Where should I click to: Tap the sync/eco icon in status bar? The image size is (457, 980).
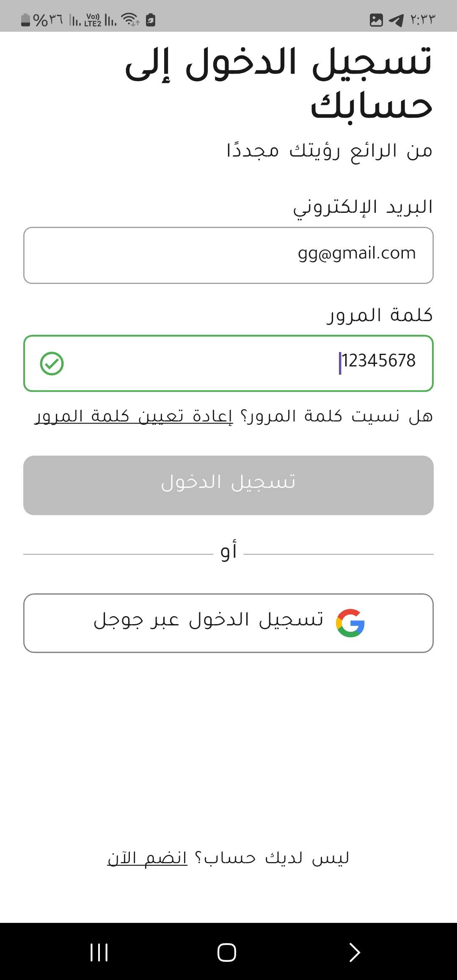(x=151, y=20)
